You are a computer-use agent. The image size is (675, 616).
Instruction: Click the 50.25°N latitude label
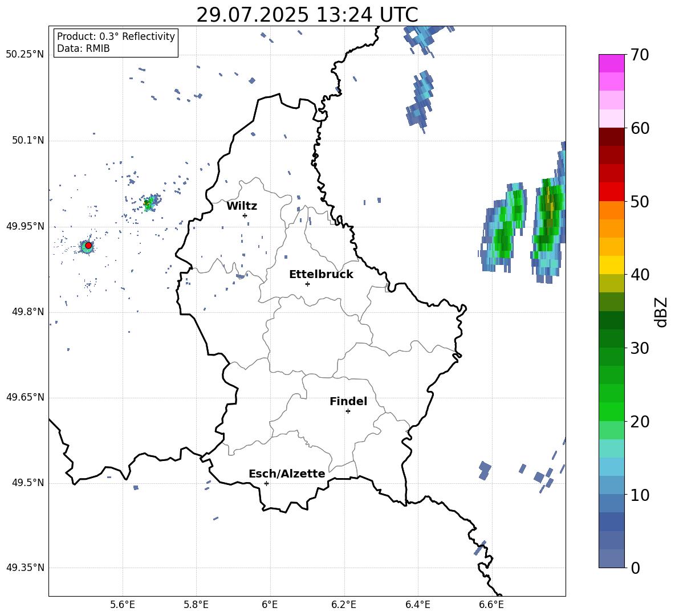pyautogui.click(x=25, y=55)
